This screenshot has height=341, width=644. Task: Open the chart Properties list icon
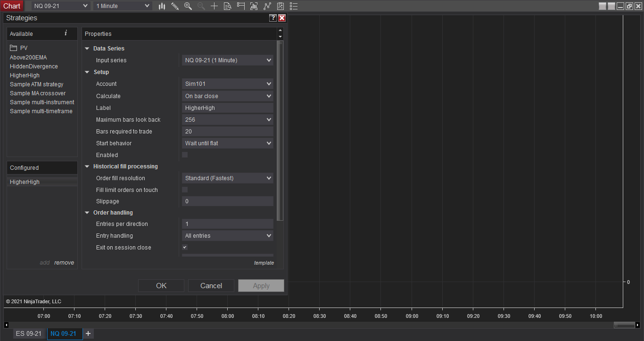point(294,6)
